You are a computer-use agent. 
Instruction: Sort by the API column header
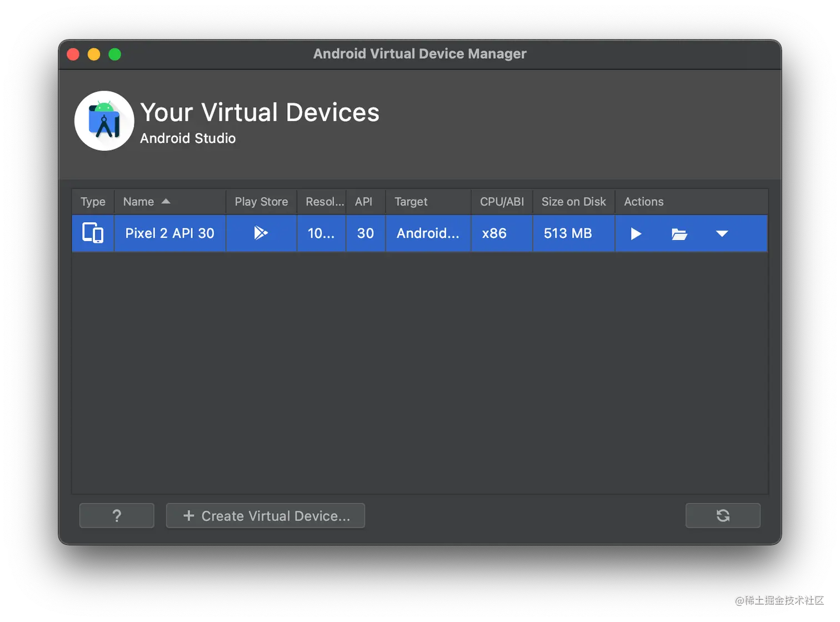[366, 201]
